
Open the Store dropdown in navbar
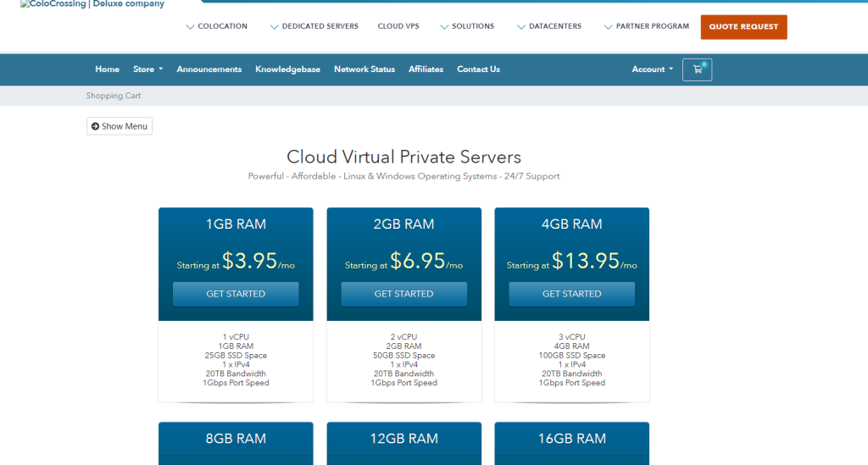click(x=147, y=69)
